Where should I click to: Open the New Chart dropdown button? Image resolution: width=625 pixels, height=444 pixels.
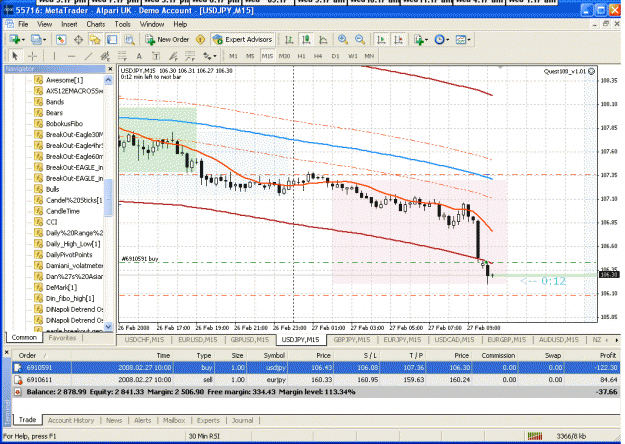(17, 39)
